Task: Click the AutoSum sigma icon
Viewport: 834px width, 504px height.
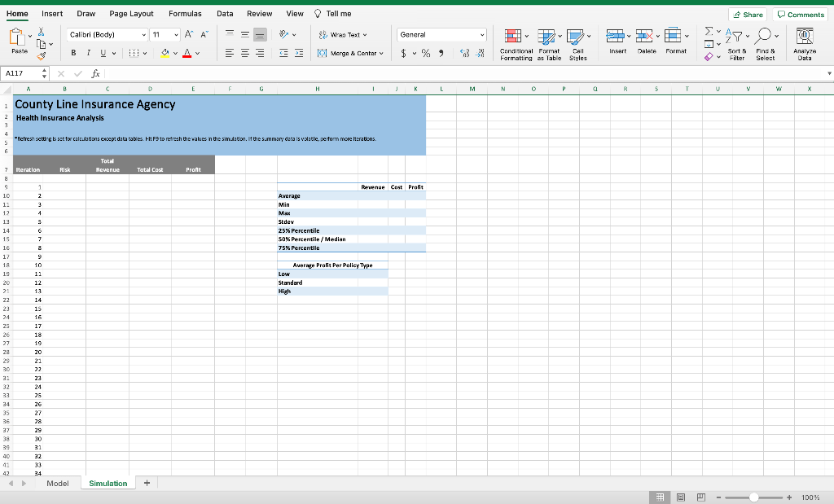Action: [x=709, y=32]
